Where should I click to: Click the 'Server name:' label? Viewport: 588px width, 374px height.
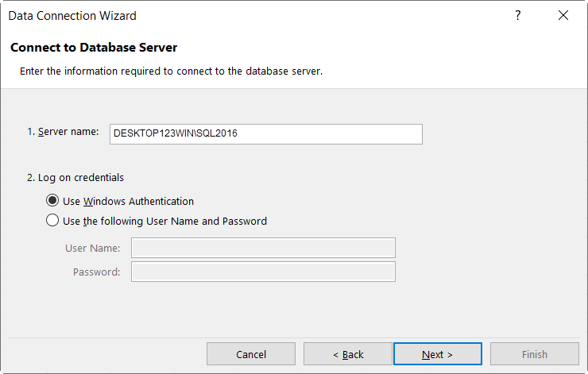(x=63, y=132)
